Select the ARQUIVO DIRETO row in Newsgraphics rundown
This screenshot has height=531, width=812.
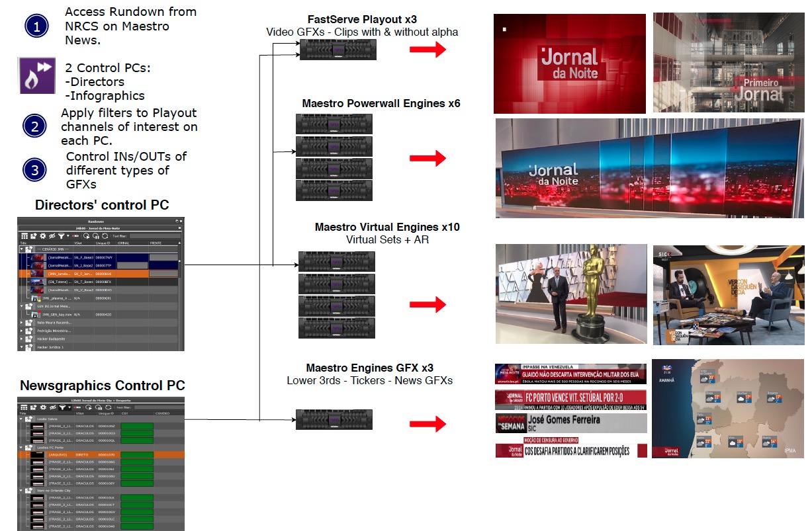click(x=101, y=455)
